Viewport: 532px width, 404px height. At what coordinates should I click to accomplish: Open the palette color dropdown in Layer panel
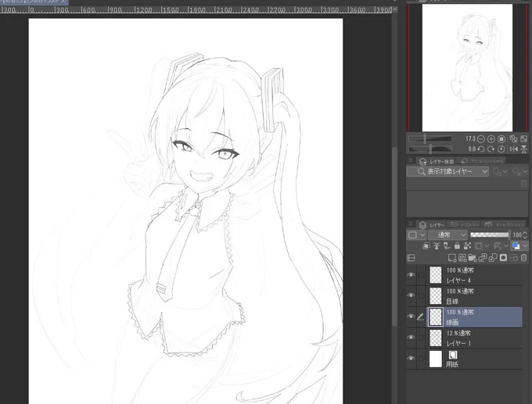click(x=416, y=235)
